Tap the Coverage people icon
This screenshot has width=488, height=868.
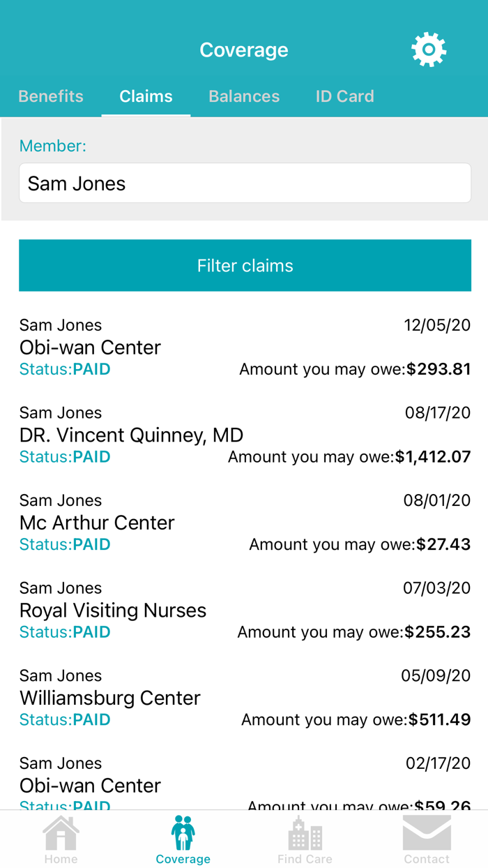pos(183,834)
